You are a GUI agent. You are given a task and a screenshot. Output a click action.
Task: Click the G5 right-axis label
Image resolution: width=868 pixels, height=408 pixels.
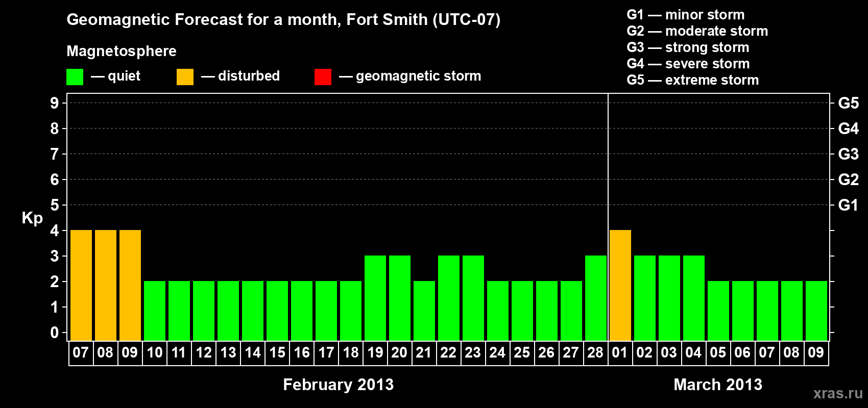(x=849, y=103)
